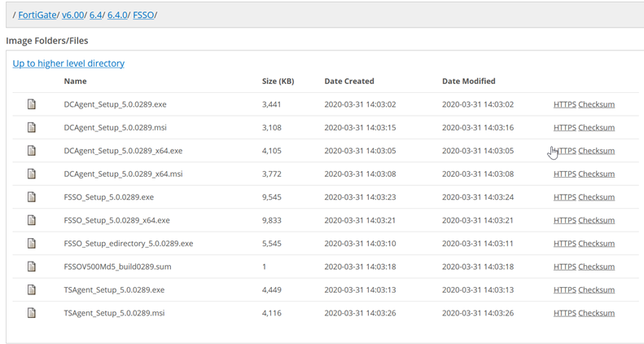644x344 pixels.
Task: Click file icon beside DCAgent_Setup_5.0.0289.exe
Action: click(32, 104)
